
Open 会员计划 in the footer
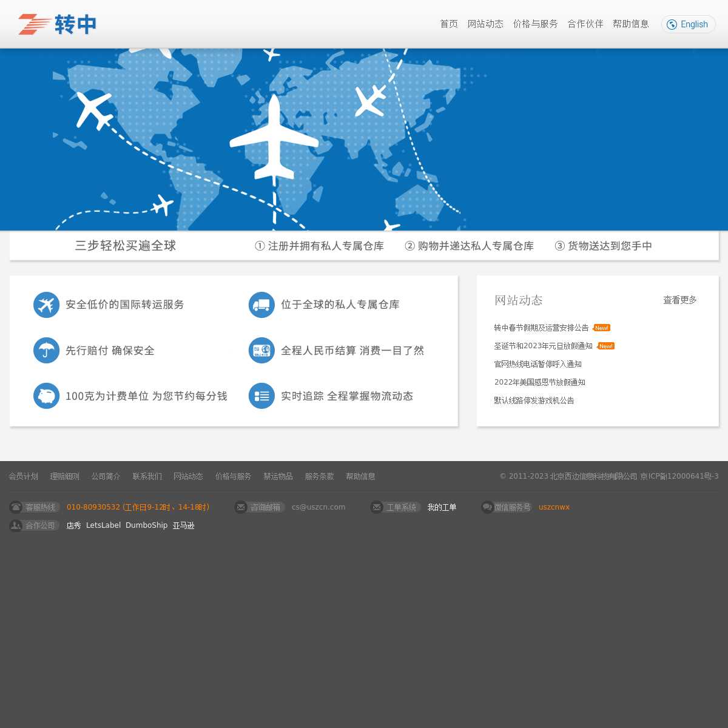click(x=24, y=476)
